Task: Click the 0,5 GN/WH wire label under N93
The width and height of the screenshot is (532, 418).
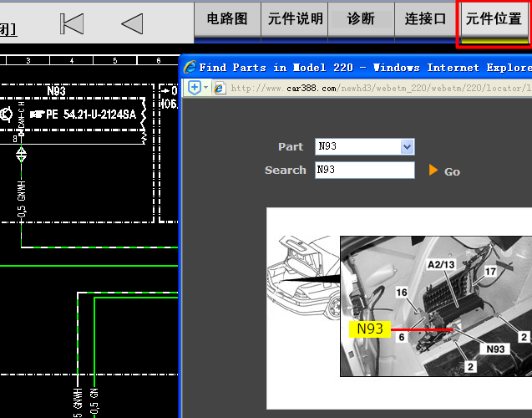Action: [22, 199]
